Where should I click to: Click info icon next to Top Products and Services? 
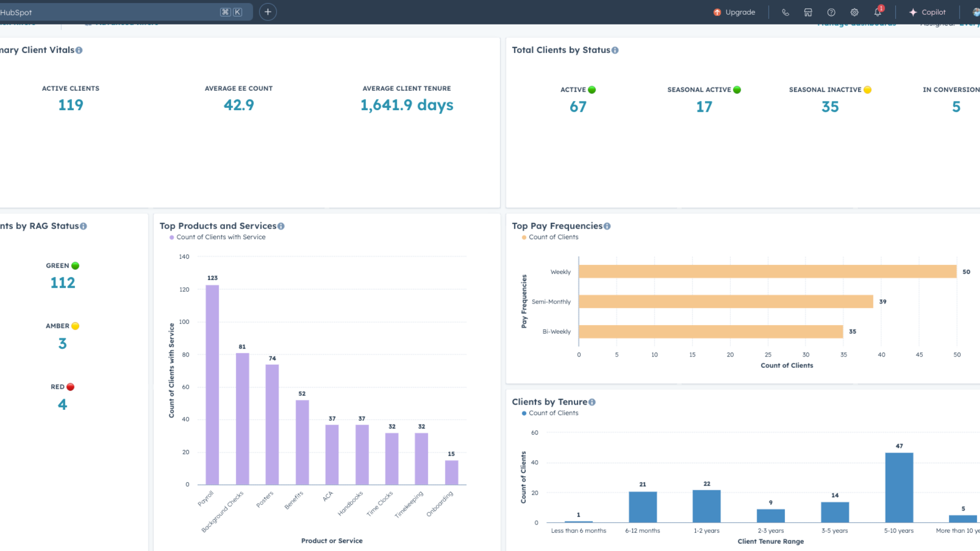(281, 227)
